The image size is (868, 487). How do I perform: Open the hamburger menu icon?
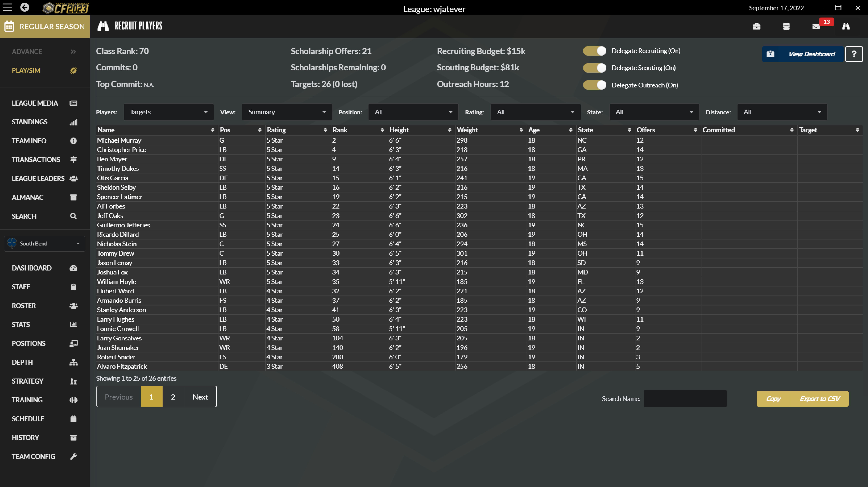point(7,7)
